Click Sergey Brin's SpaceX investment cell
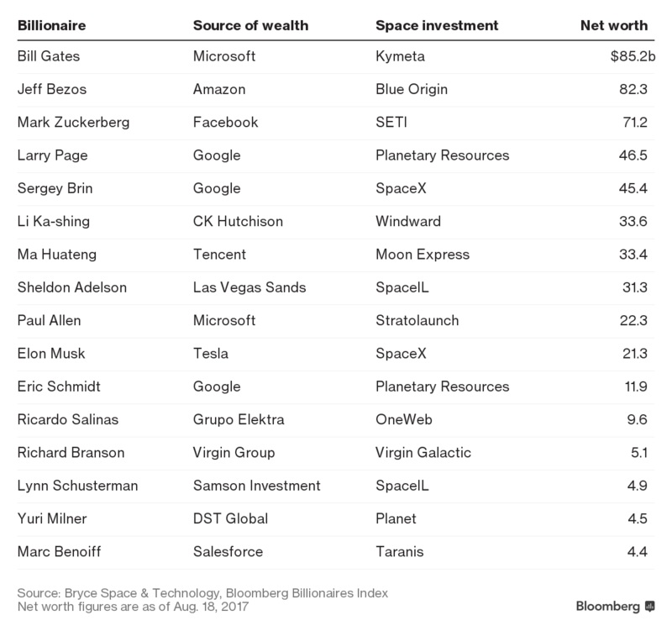This screenshot has width=672, height=631. pos(402,188)
